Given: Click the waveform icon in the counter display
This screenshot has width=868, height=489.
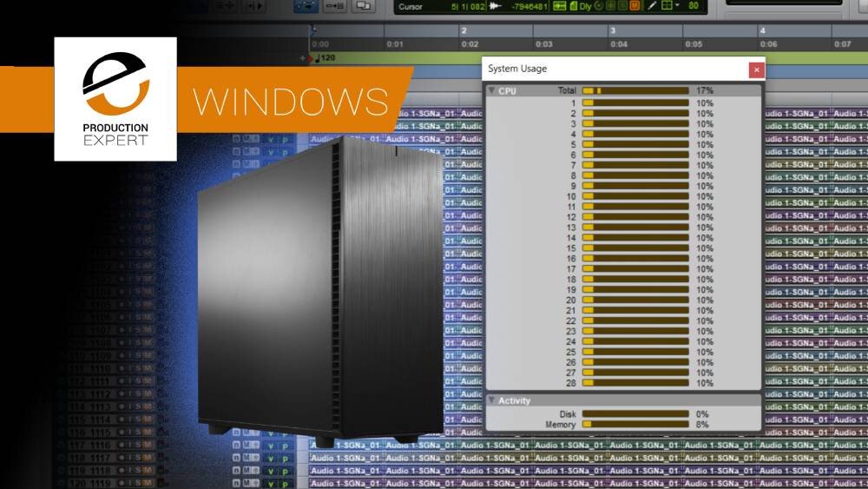Looking at the screenshot, I should [495, 6].
